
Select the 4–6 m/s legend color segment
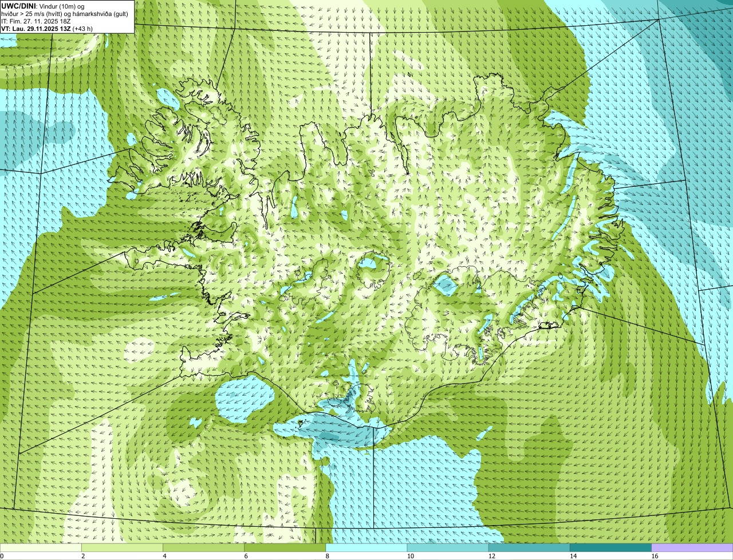[x=204, y=547]
